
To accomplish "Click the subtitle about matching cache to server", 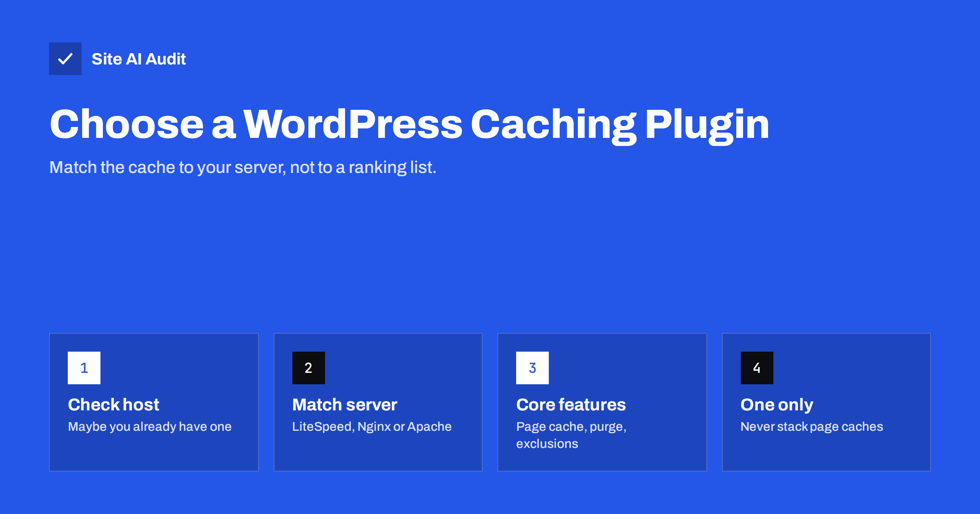I will (243, 167).
